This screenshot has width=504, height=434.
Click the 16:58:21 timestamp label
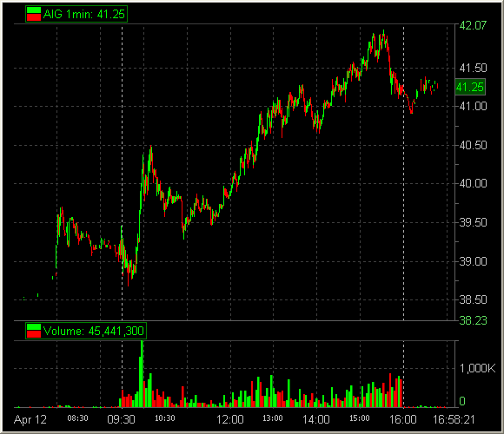coord(454,419)
